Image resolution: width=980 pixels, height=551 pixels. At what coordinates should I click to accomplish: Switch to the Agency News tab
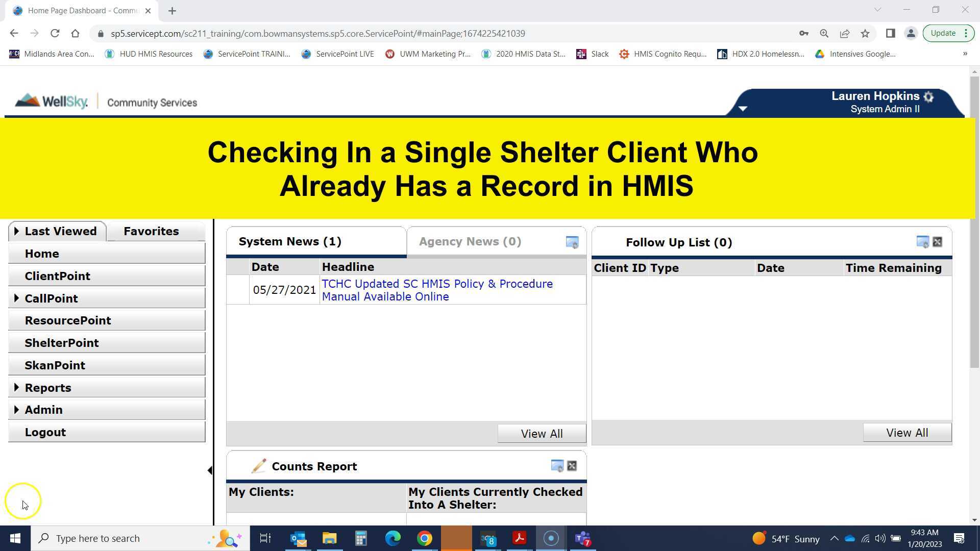tap(469, 241)
